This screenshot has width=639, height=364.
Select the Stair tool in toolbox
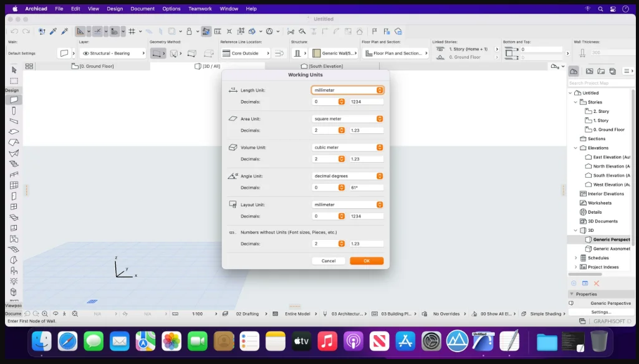(14, 164)
